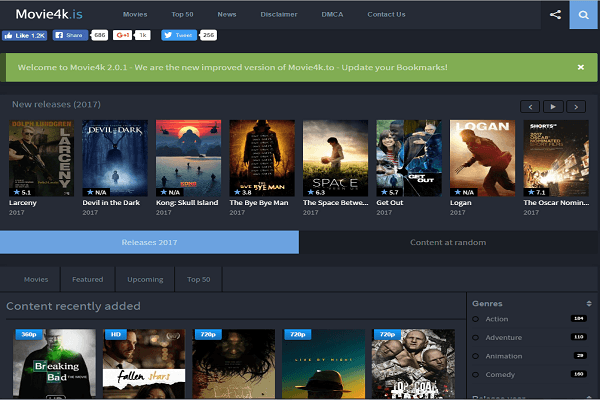Open the Disclaimer page

coord(279,15)
